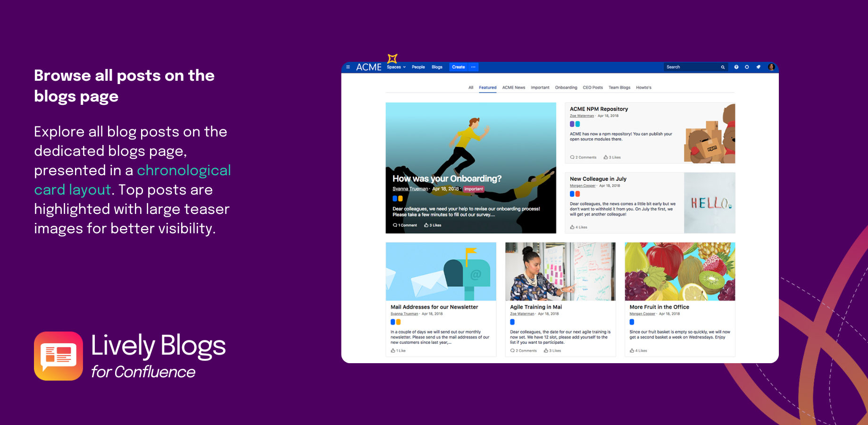Image resolution: width=868 pixels, height=425 pixels.
Task: Like the How was your Onboarding? post
Action: [433, 225]
